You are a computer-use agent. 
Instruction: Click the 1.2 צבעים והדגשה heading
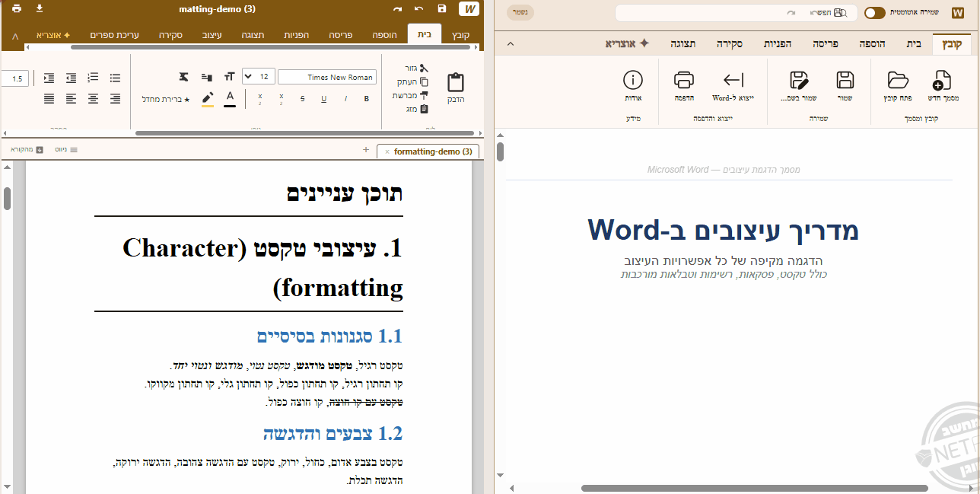tap(333, 433)
